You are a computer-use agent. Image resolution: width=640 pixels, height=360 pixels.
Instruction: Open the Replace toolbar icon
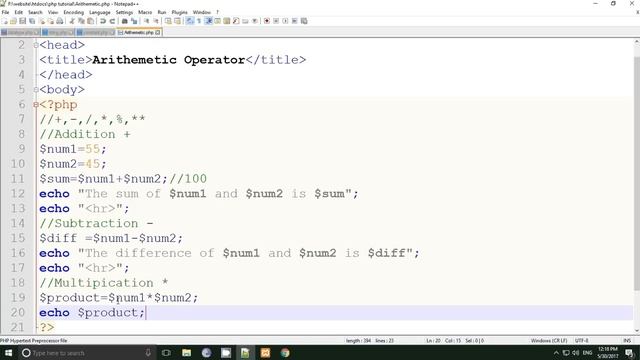pyautogui.click(x=134, y=21)
